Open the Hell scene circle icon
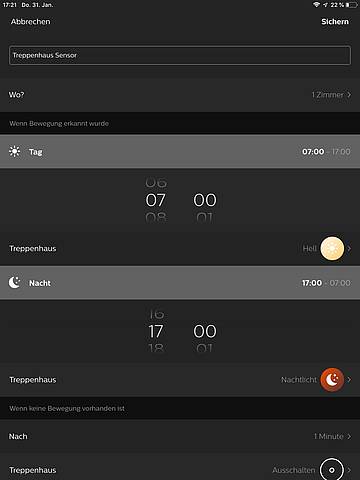 click(332, 248)
